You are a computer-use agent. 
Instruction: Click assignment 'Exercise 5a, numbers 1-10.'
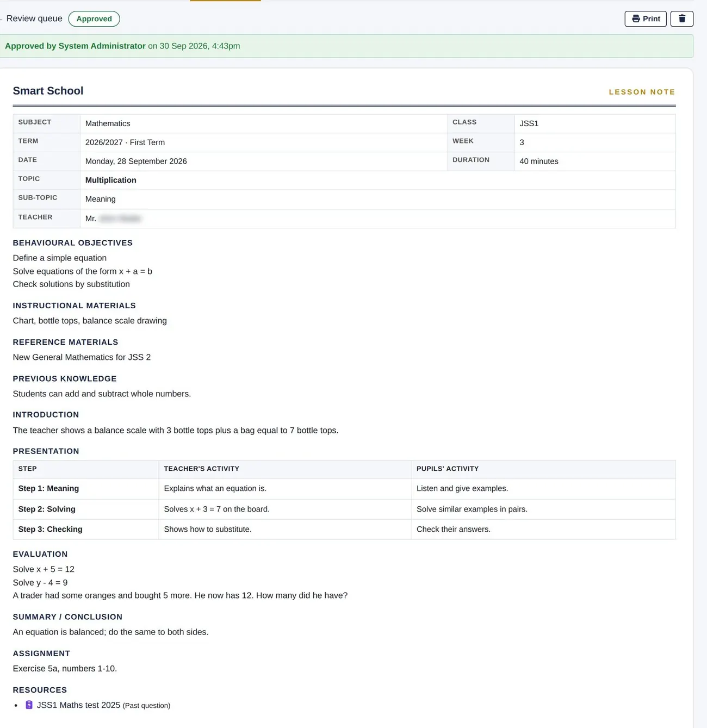tap(65, 668)
